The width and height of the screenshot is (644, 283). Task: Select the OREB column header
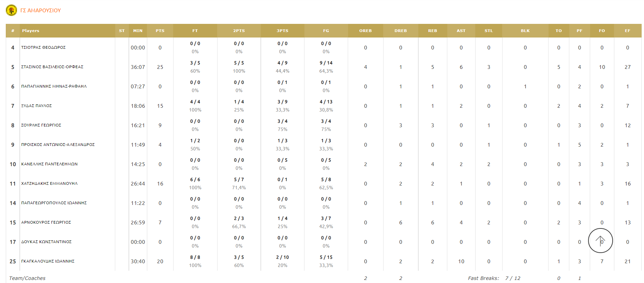click(x=365, y=31)
